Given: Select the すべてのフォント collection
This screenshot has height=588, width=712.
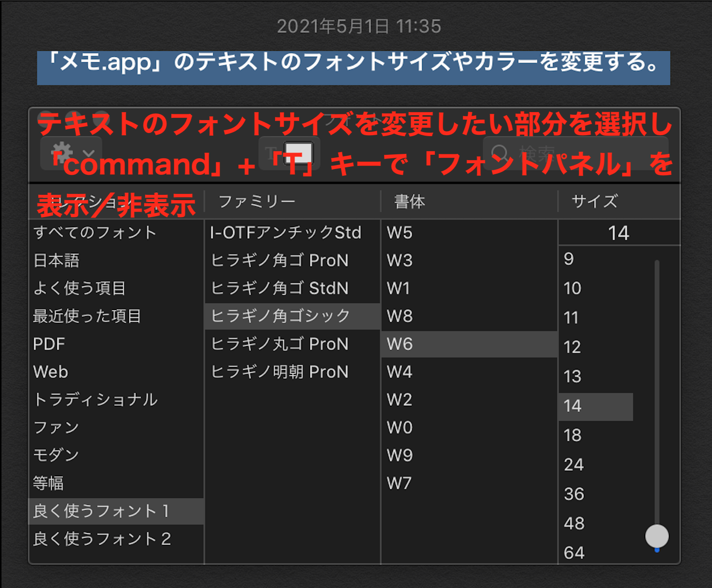Looking at the screenshot, I should point(116,233).
